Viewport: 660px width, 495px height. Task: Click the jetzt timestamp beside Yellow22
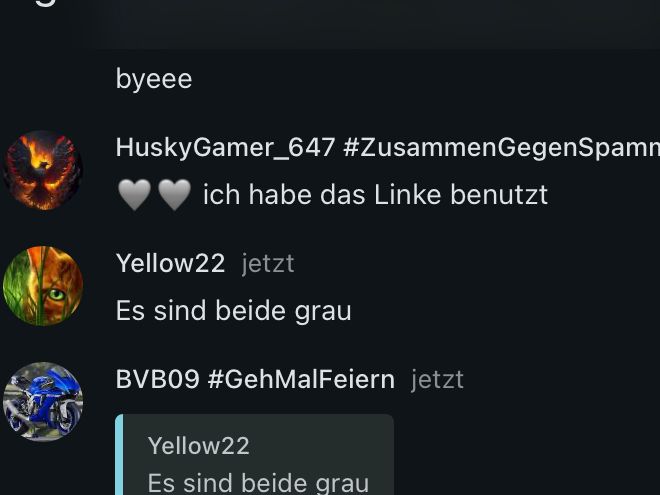(268, 264)
